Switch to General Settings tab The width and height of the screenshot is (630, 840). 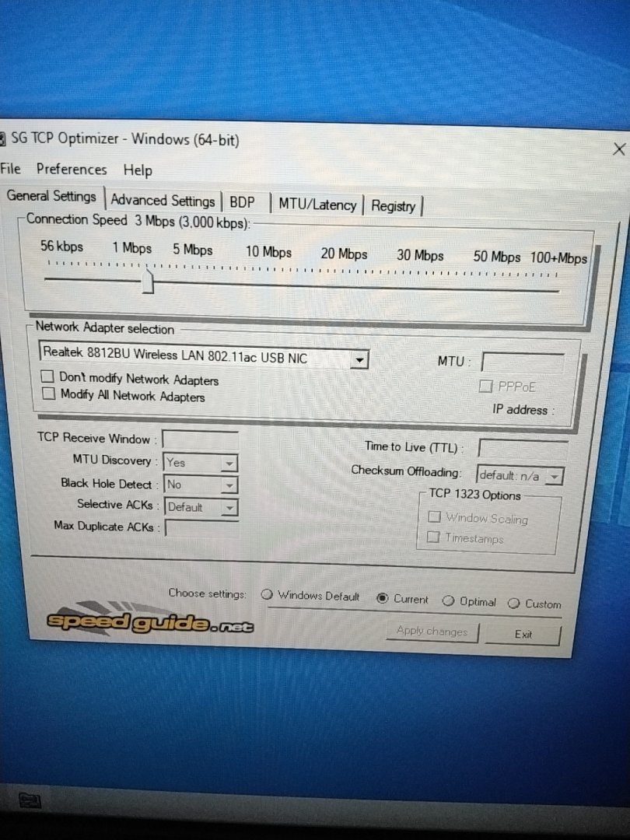[51, 196]
